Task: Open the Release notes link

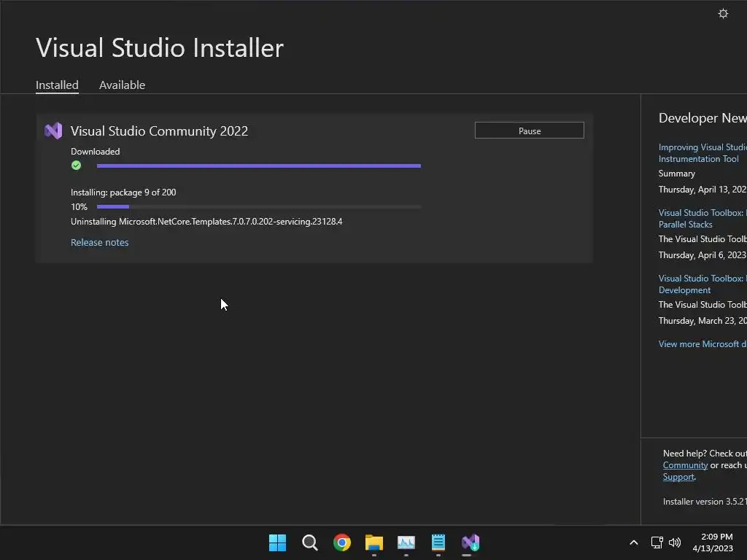Action: coord(99,242)
